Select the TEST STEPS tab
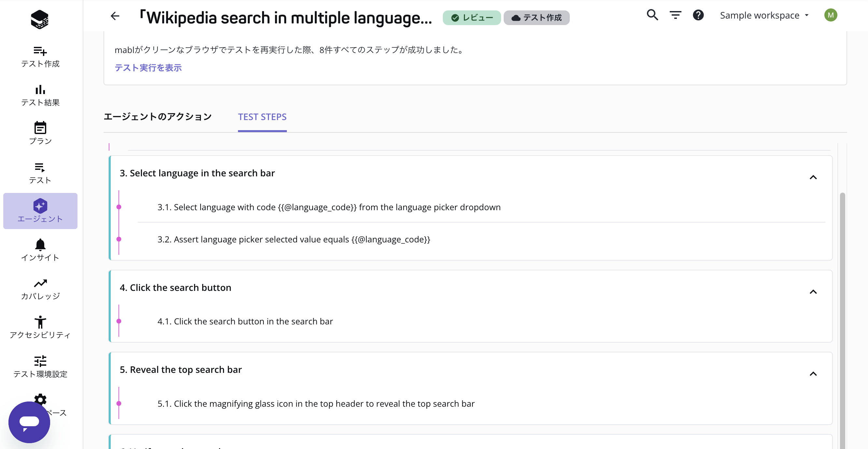This screenshot has width=868, height=449. 262,117
